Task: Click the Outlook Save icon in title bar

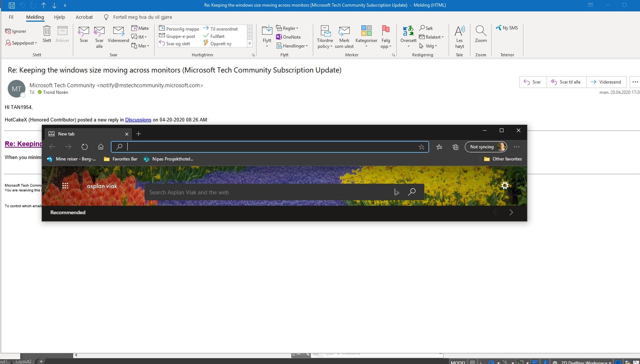Action: coord(12,5)
